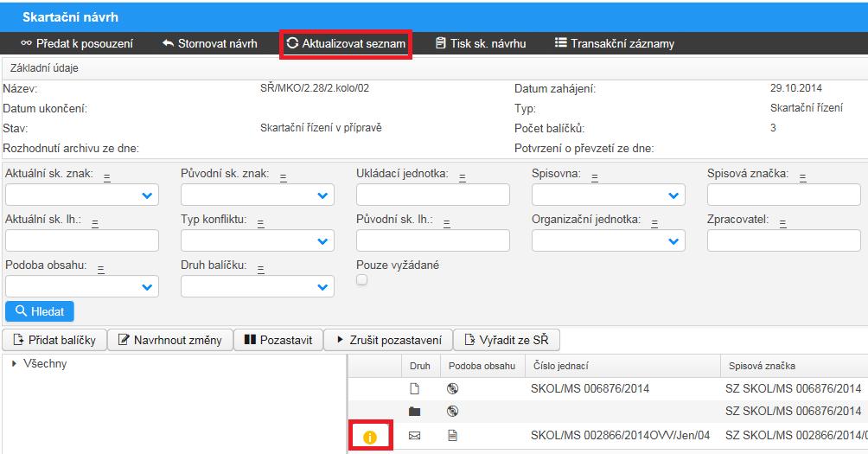Click Předat k posouzení toolbar command

click(x=77, y=44)
